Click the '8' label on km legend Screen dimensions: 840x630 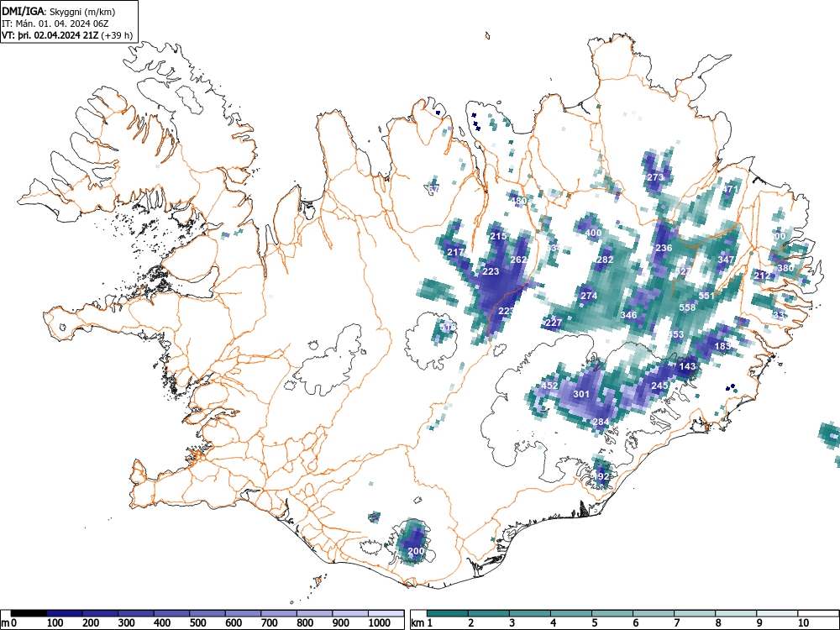(718, 623)
